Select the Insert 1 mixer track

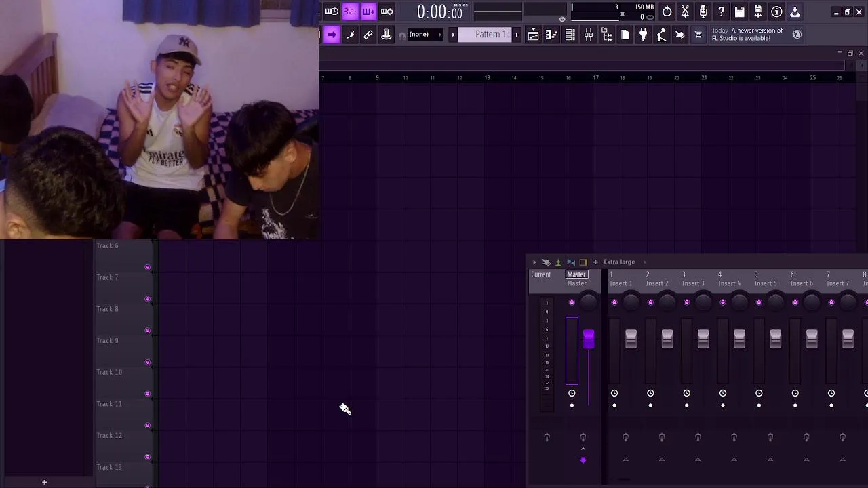pyautogui.click(x=621, y=279)
